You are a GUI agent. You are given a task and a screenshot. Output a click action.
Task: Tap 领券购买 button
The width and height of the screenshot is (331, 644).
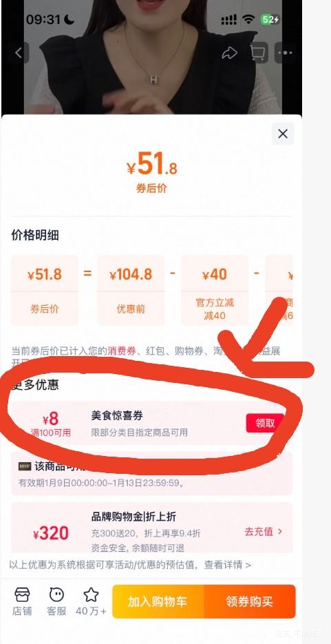click(x=249, y=602)
